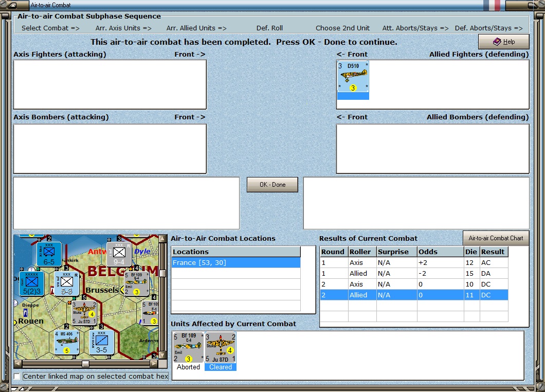Image resolution: width=545 pixels, height=392 pixels.
Task: Click the aborted Bf 109 unit counter
Action: 188,347
